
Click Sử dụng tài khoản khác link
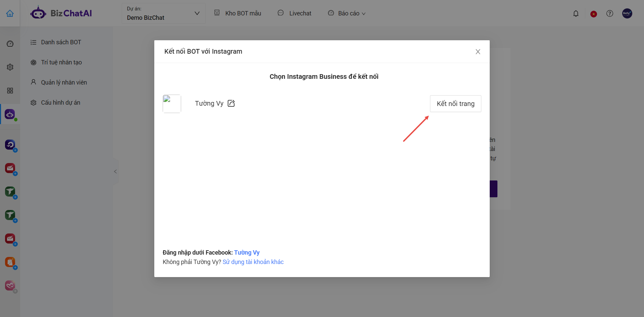coord(253,262)
